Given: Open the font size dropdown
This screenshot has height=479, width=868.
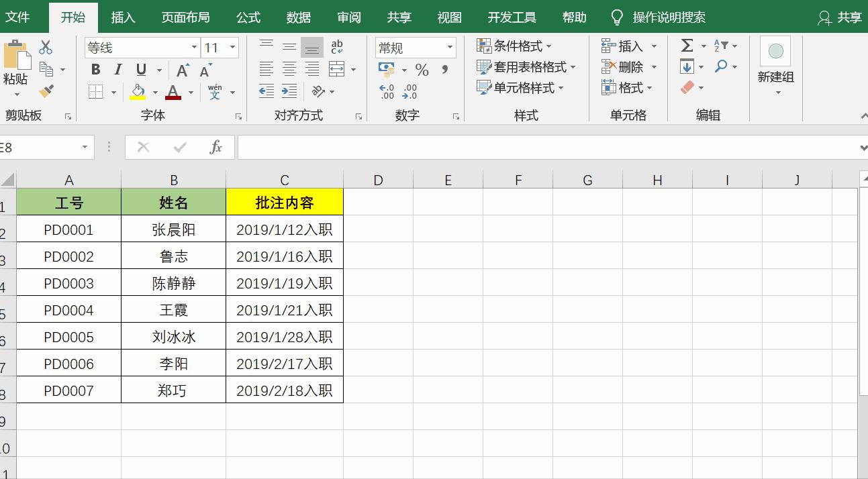Looking at the screenshot, I should [234, 48].
